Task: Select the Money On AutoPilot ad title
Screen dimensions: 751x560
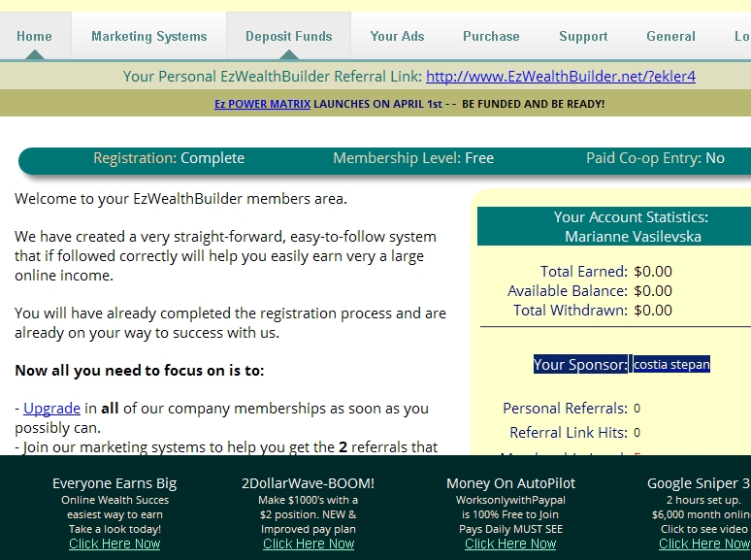Action: pyautogui.click(x=510, y=483)
